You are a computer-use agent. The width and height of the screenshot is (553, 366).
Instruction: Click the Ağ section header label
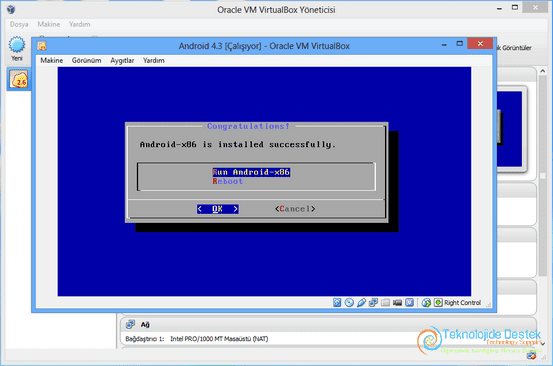pos(145,324)
